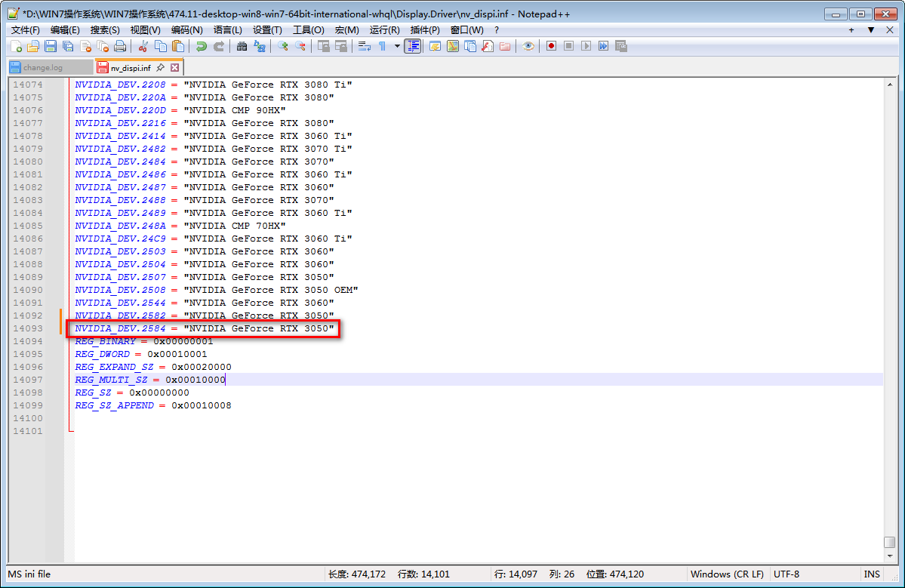Screen dimensions: 905x588
Task: Open the 视图(V) menu
Action: 145,30
